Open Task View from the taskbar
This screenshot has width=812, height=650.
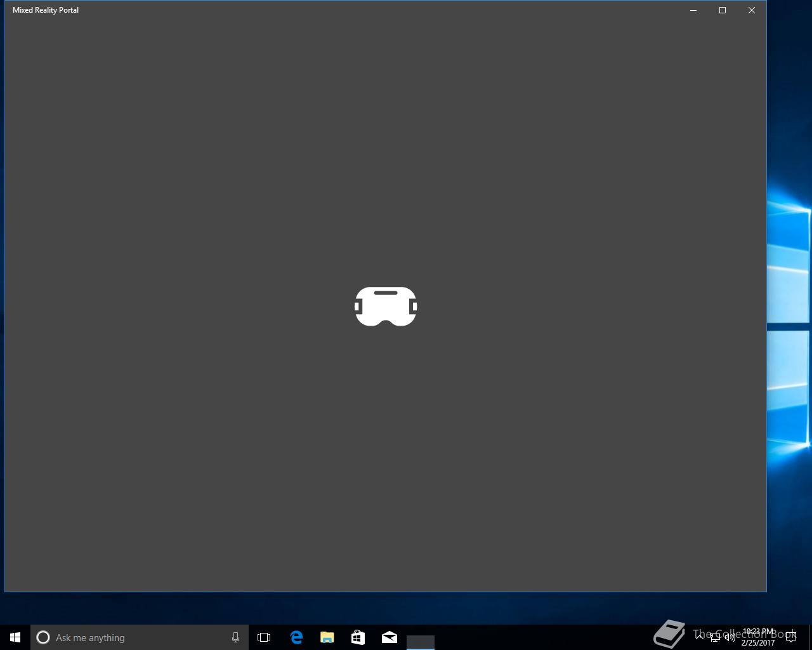click(x=264, y=637)
